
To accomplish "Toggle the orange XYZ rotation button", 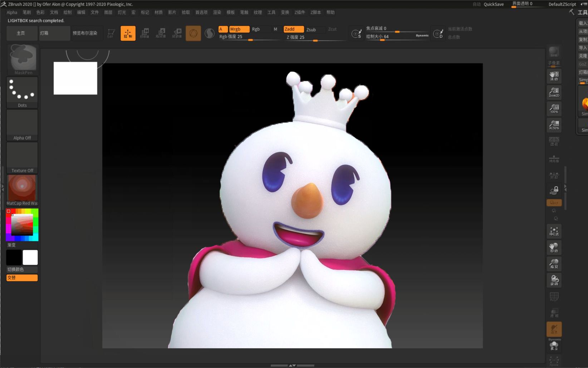I will point(554,203).
